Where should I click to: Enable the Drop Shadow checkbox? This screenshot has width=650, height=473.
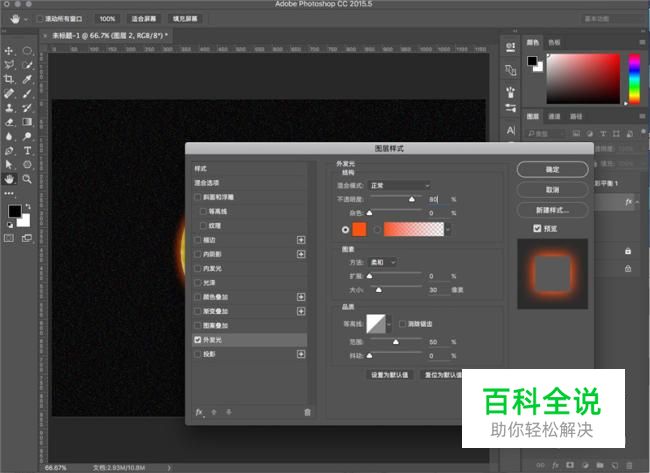pyautogui.click(x=198, y=354)
